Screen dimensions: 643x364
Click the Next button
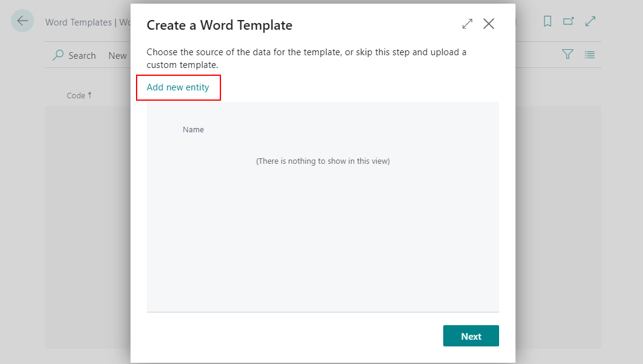471,335
